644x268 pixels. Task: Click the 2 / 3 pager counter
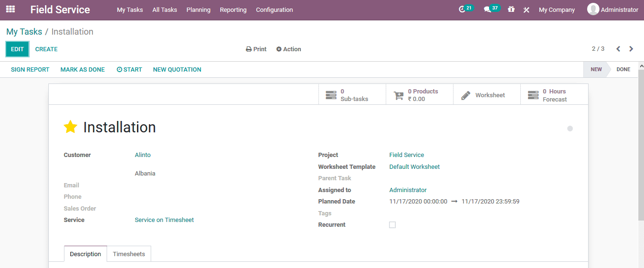pos(598,49)
